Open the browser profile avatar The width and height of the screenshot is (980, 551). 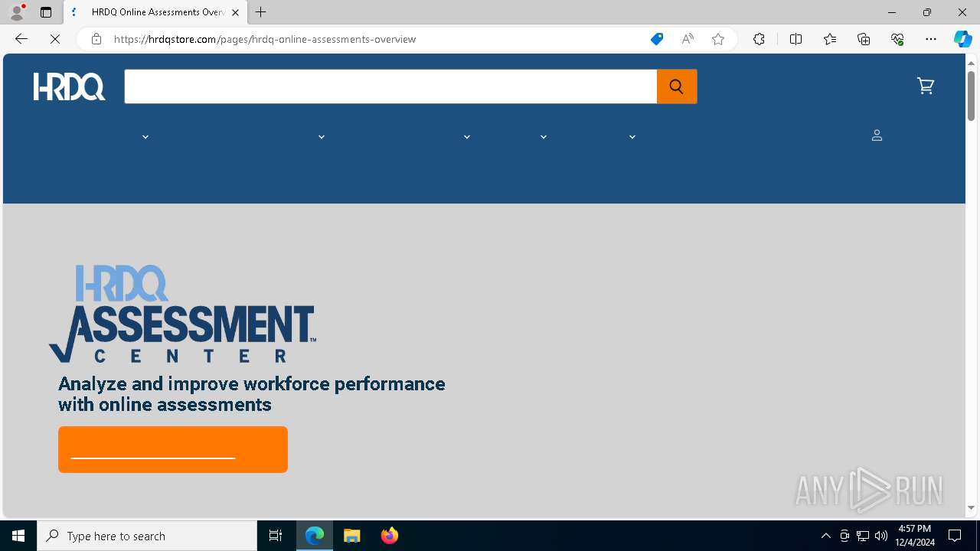click(17, 12)
